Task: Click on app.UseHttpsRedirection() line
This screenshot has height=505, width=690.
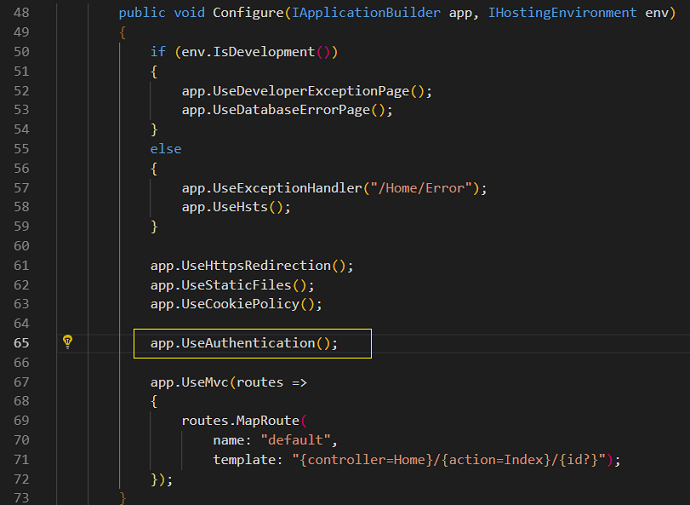Action: pos(252,266)
